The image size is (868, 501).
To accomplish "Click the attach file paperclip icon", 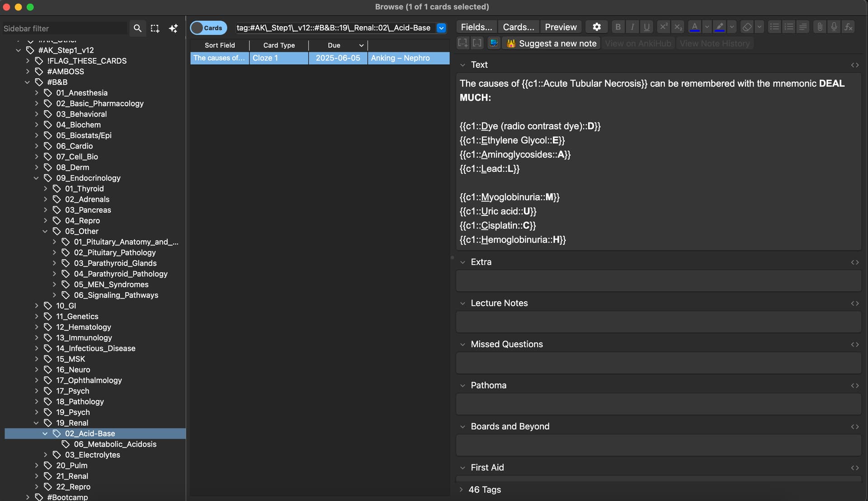I will click(x=819, y=27).
